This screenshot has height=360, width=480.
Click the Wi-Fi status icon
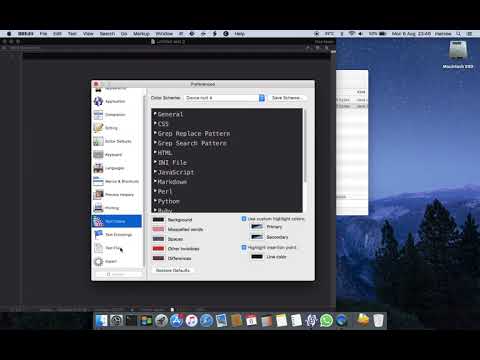click(x=352, y=34)
